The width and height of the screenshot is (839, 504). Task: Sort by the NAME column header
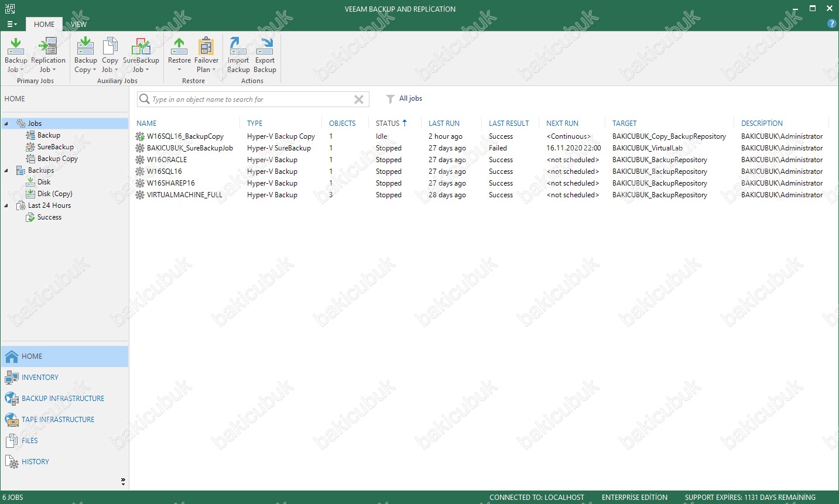146,124
